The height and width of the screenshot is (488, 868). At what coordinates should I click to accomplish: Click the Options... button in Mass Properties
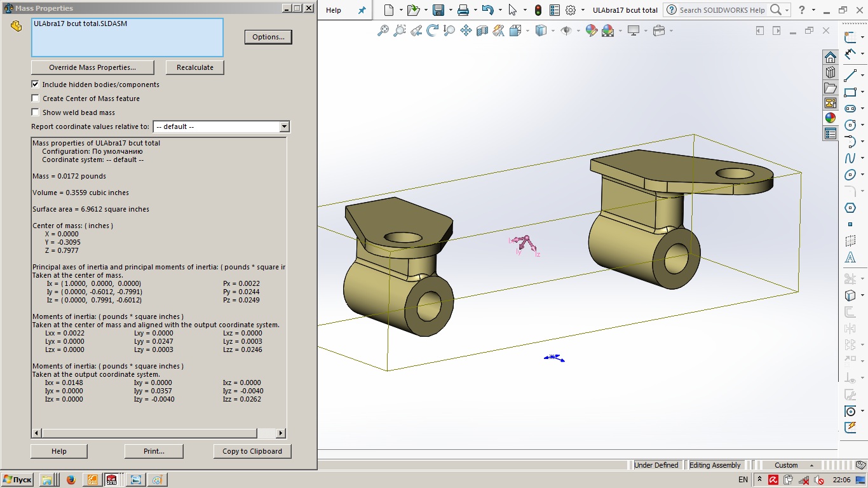268,37
